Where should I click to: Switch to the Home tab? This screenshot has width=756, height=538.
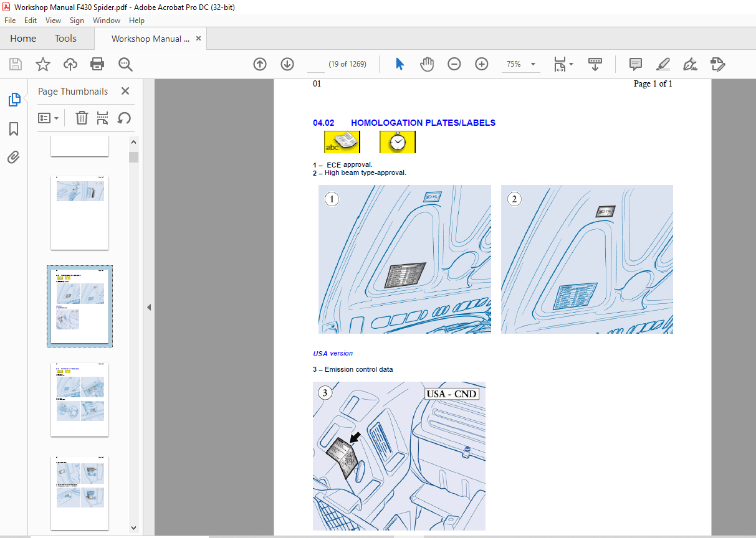(23, 39)
